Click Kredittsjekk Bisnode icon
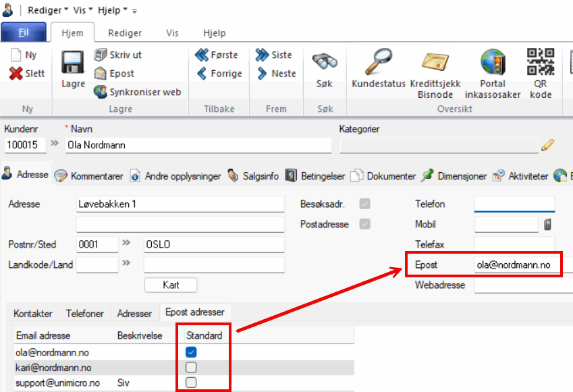 pos(435,63)
